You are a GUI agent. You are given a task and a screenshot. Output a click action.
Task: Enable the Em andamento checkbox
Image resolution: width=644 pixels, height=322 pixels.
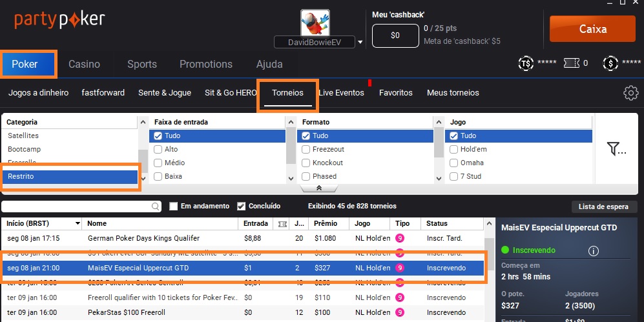[174, 206]
